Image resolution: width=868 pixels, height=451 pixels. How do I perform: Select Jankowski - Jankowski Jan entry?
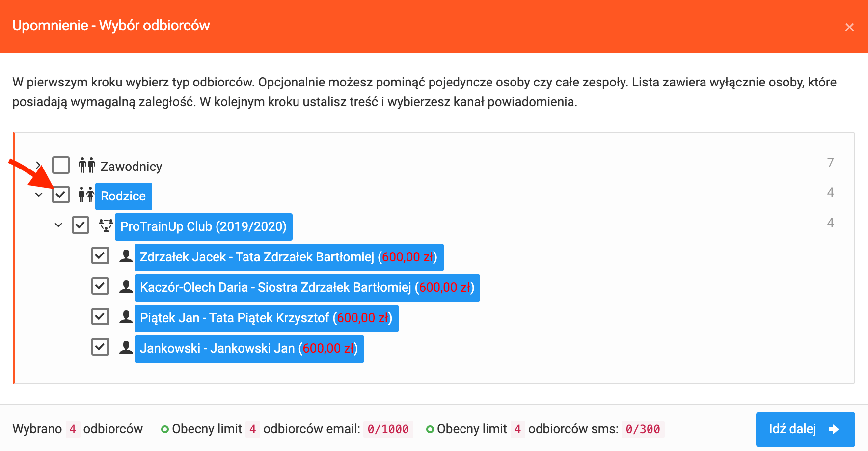pyautogui.click(x=248, y=348)
